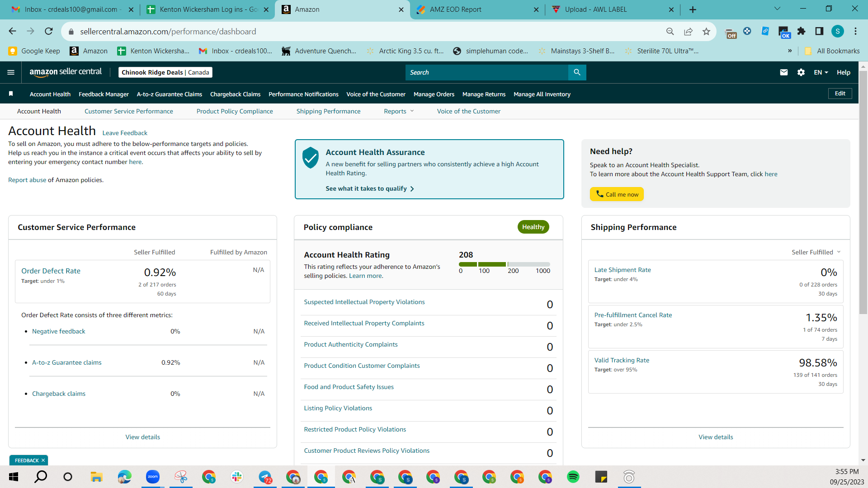This screenshot has height=488, width=868.
Task: Click the search magnifier button
Action: pos(577,72)
